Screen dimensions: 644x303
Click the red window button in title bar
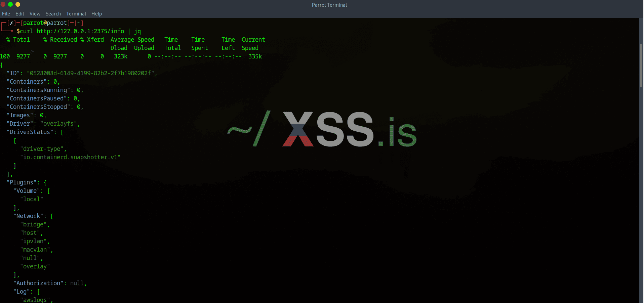(3, 4)
